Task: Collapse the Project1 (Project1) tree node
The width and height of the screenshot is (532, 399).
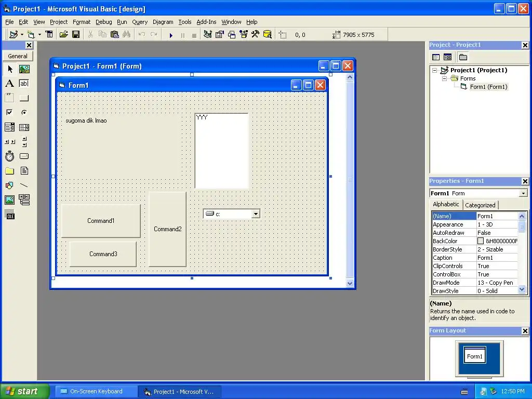Action: [x=435, y=70]
